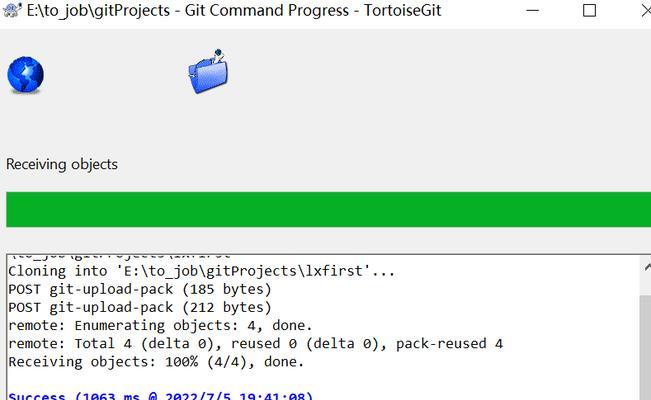
Task: Select the 'POST git-upload-pack (185 bytes)' line
Action: click(x=140, y=290)
